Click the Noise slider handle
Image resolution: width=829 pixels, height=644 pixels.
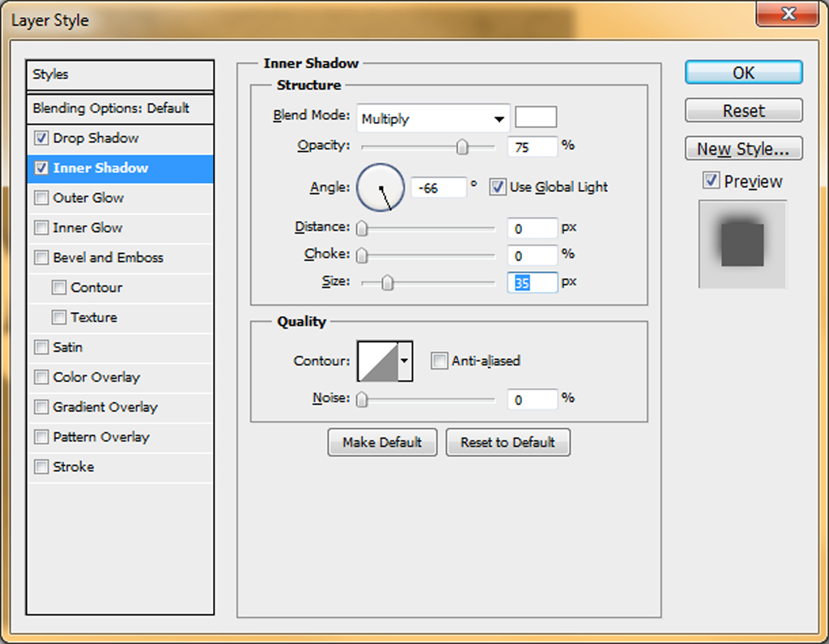point(362,400)
